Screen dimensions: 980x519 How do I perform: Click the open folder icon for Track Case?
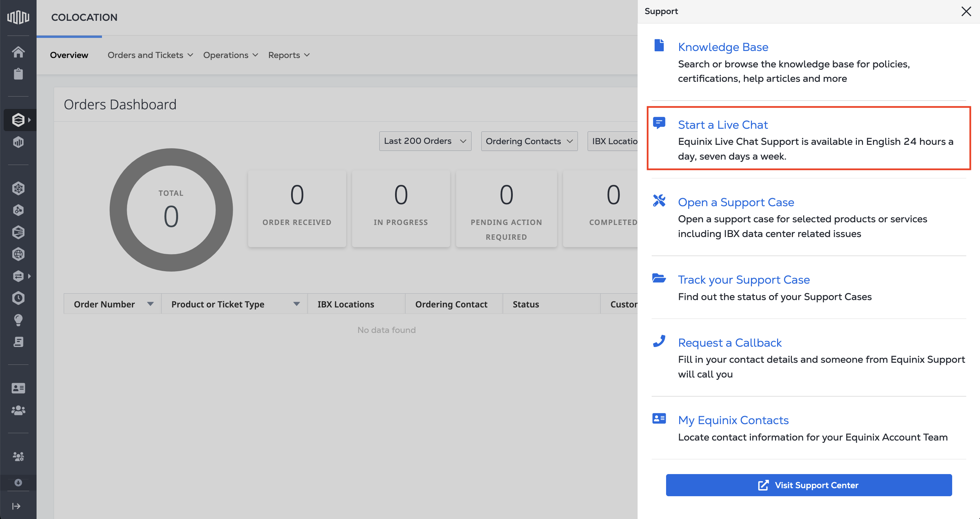click(659, 278)
